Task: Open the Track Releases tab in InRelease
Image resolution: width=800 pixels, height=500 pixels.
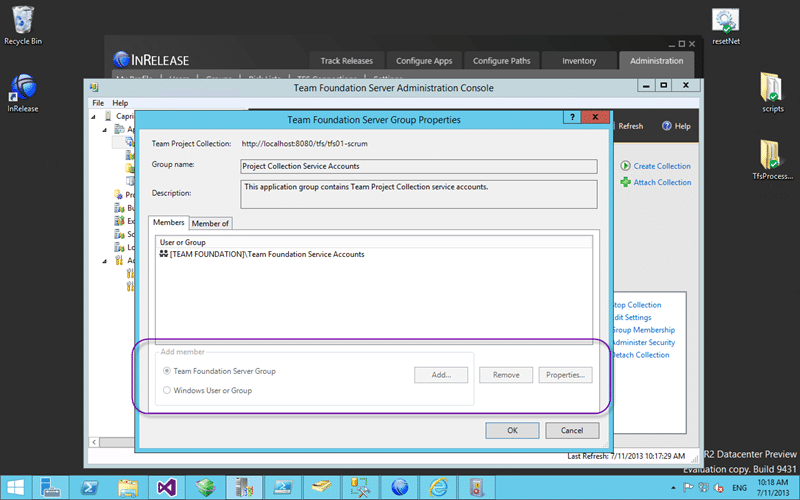Action: [346, 61]
